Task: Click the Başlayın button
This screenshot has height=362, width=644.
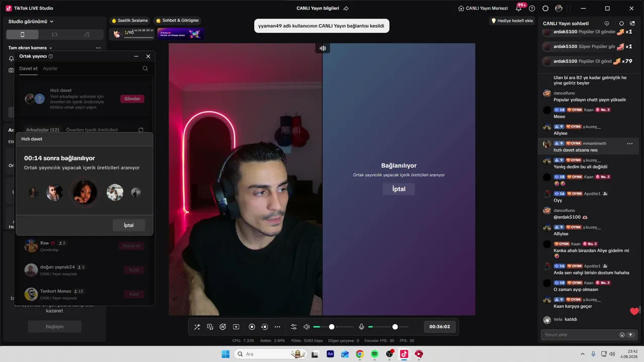Action: 55,326
